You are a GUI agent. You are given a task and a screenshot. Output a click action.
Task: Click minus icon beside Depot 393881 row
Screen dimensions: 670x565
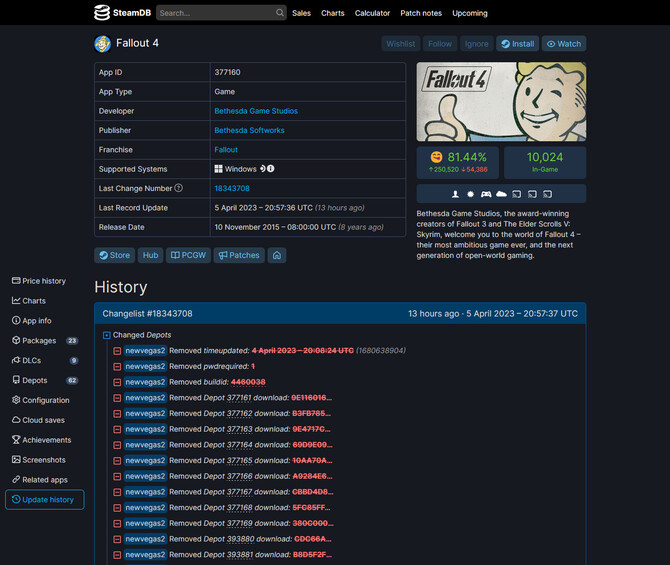click(117, 555)
